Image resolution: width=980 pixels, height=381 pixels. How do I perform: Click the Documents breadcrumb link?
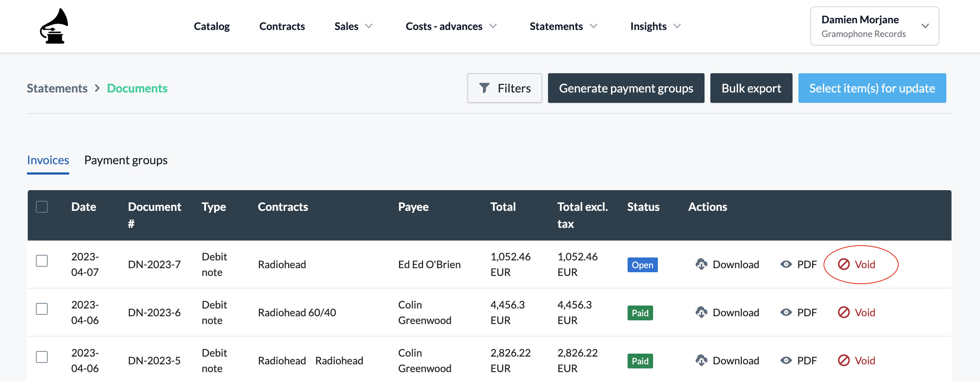(137, 88)
